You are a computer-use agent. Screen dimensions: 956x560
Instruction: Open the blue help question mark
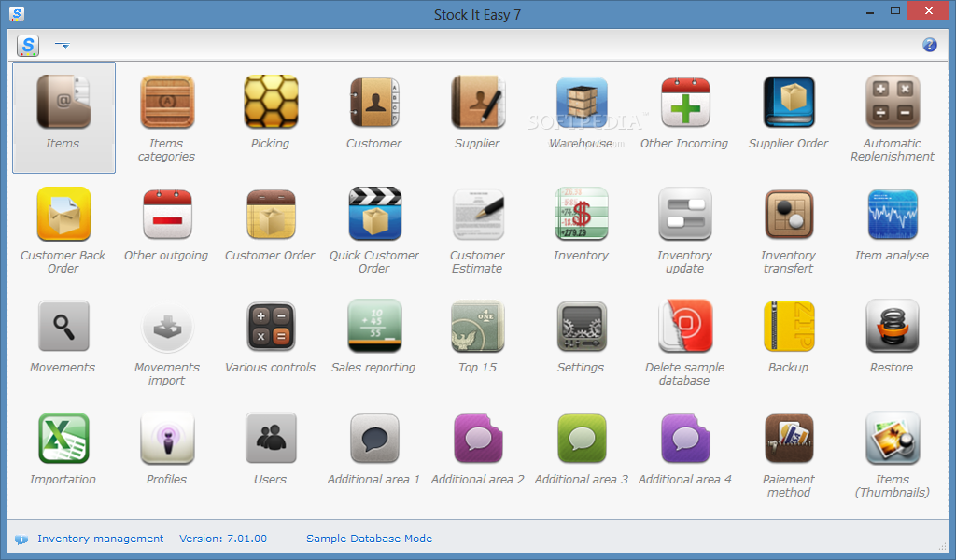929,45
